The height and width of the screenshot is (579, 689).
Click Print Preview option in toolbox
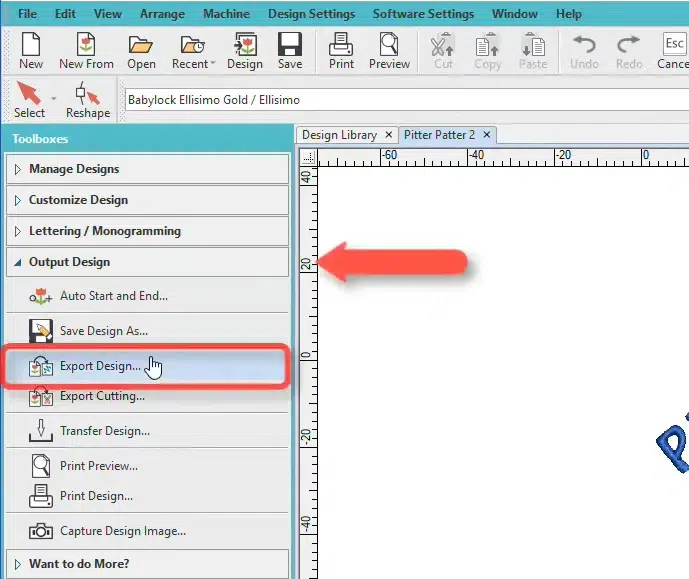pos(148,466)
